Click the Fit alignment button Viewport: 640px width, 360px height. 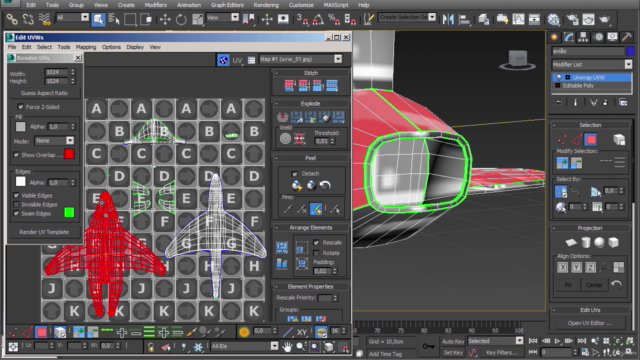tap(568, 285)
